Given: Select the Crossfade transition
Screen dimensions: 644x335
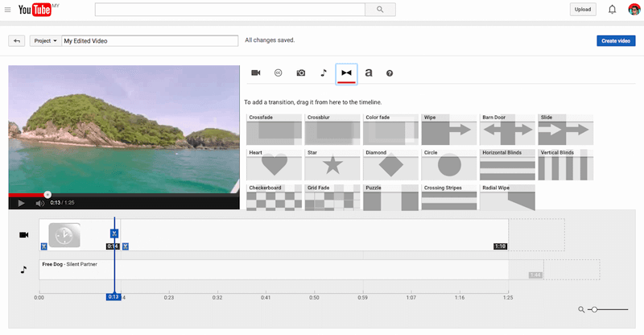Looking at the screenshot, I should [274, 130].
